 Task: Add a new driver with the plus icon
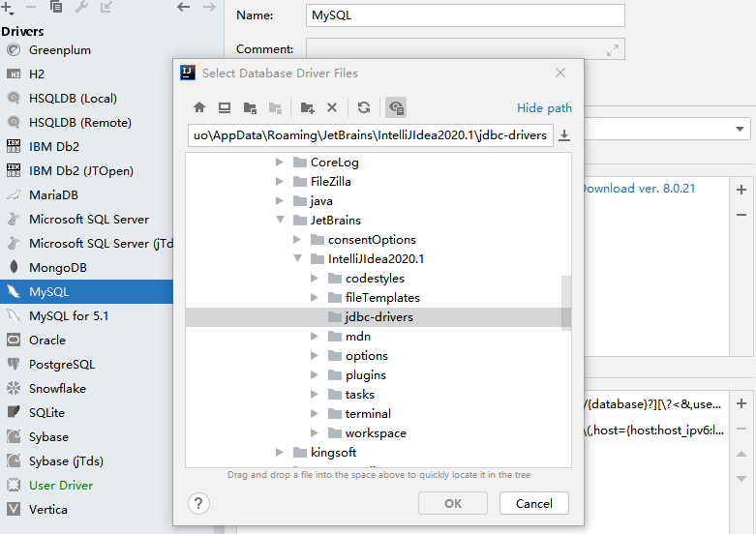point(7,7)
